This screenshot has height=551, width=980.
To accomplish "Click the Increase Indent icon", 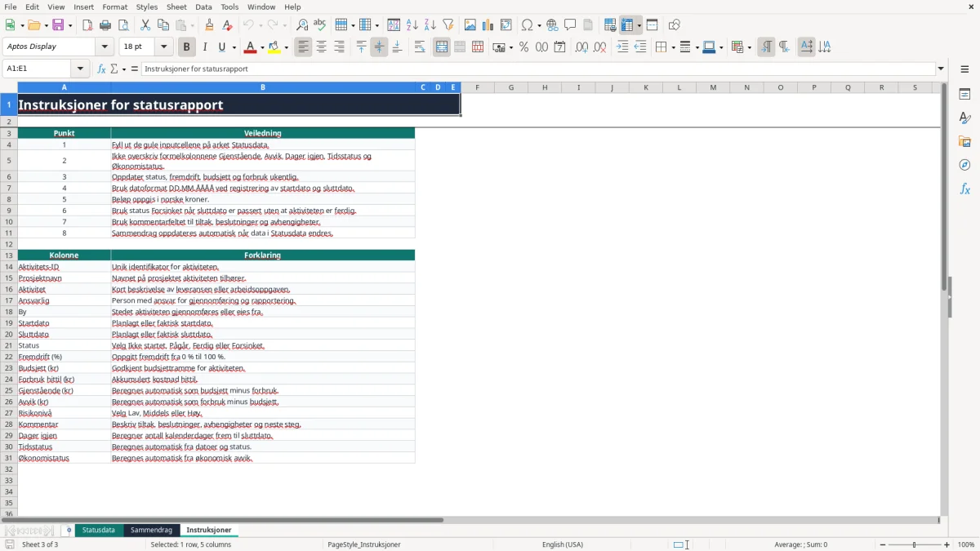I will pyautogui.click(x=622, y=47).
